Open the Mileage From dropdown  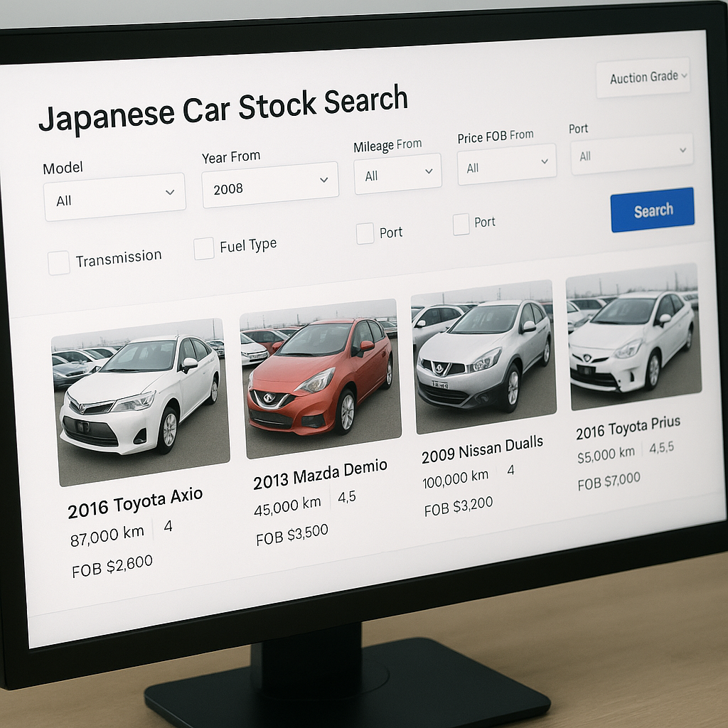pos(397,171)
